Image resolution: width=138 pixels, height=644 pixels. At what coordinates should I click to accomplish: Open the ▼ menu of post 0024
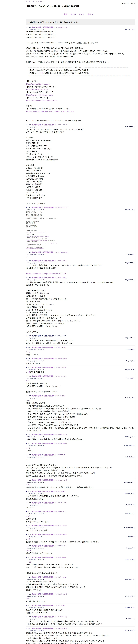click(x=27, y=577)
